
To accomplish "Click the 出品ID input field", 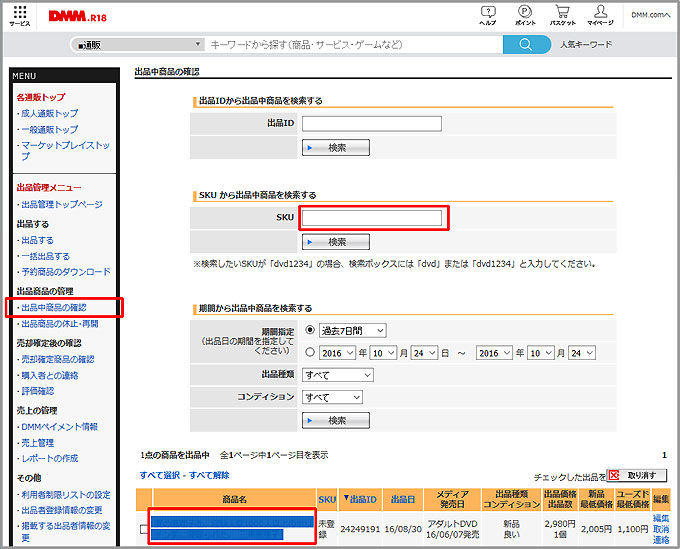I will (x=372, y=124).
